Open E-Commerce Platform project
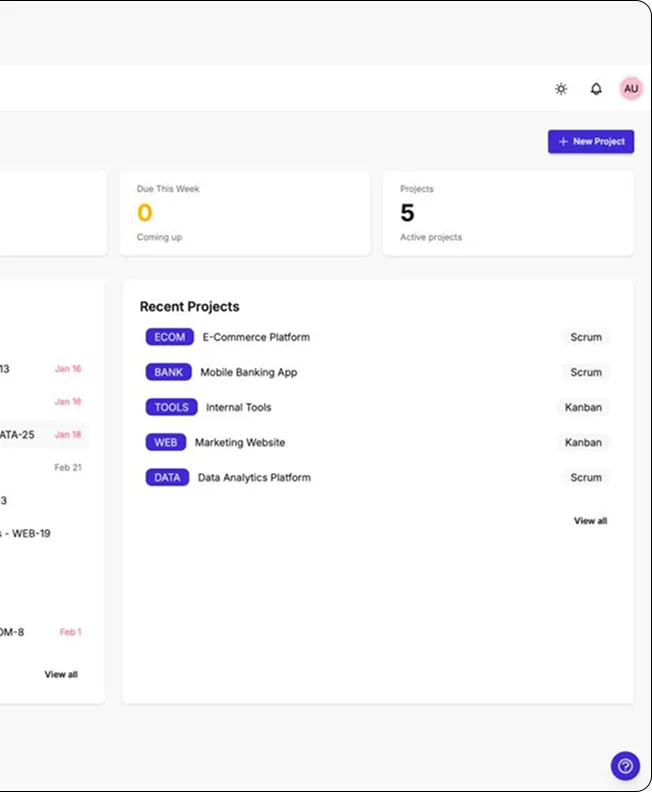The width and height of the screenshot is (652, 792). pyautogui.click(x=256, y=337)
